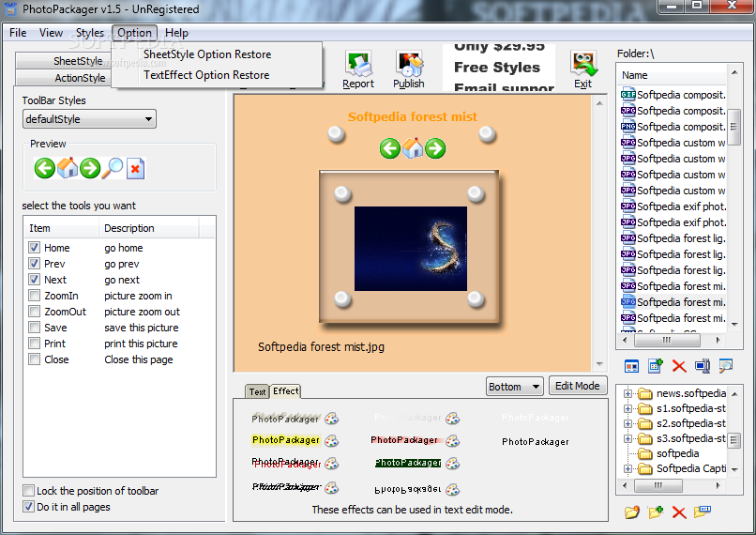Click add file icon under file list
The width and height of the screenshot is (756, 535).
coord(656,366)
